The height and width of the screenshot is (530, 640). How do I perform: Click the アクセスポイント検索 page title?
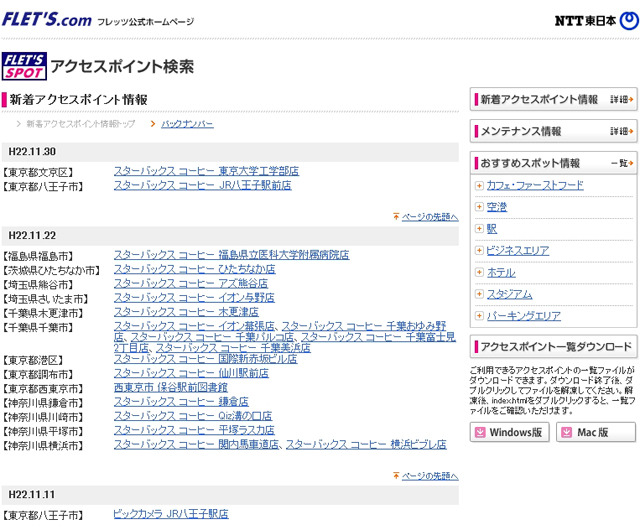122,67
